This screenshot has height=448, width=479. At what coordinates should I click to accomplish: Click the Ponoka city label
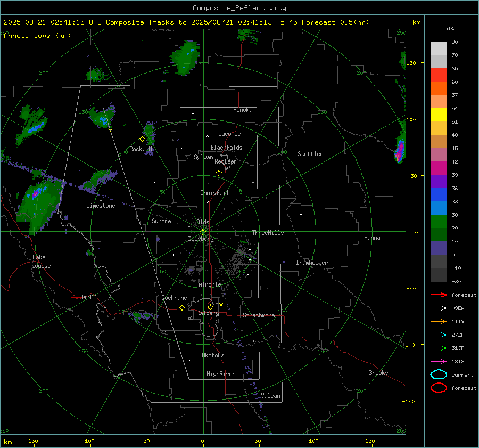243,110
